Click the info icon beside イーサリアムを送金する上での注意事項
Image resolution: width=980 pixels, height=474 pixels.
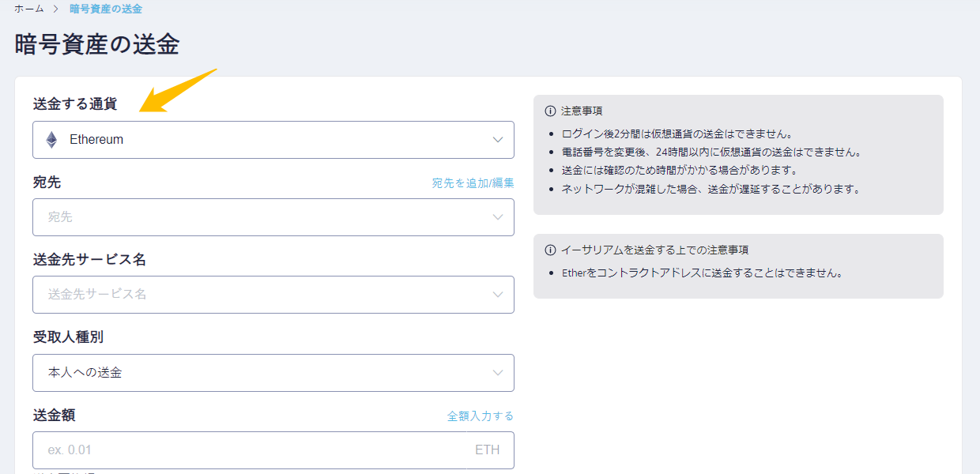point(550,250)
